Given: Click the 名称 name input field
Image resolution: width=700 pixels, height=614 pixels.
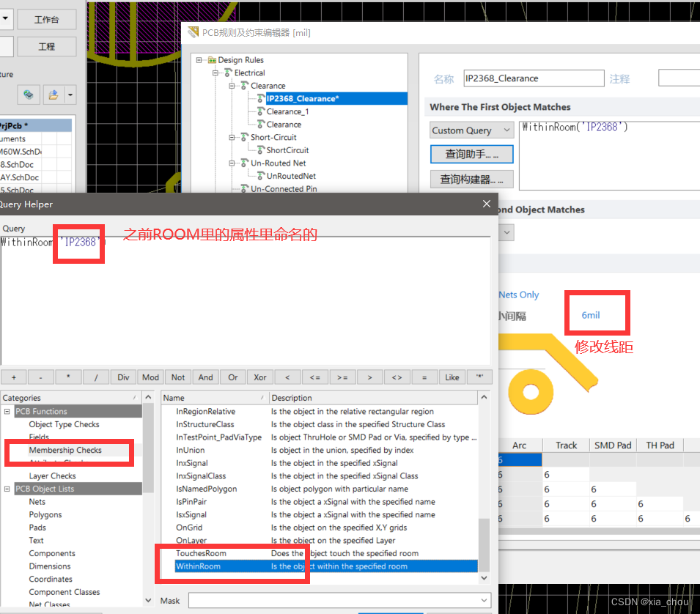Looking at the screenshot, I should click(x=534, y=78).
